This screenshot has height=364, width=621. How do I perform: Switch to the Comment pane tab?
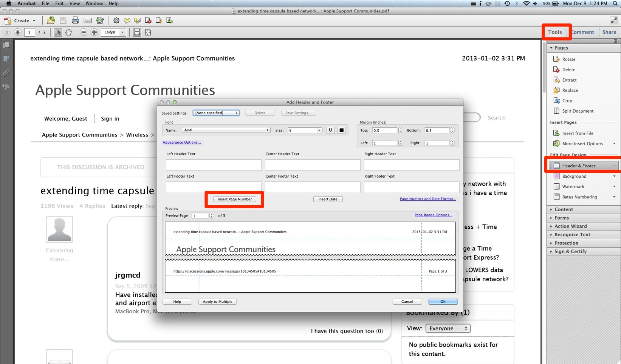(582, 32)
